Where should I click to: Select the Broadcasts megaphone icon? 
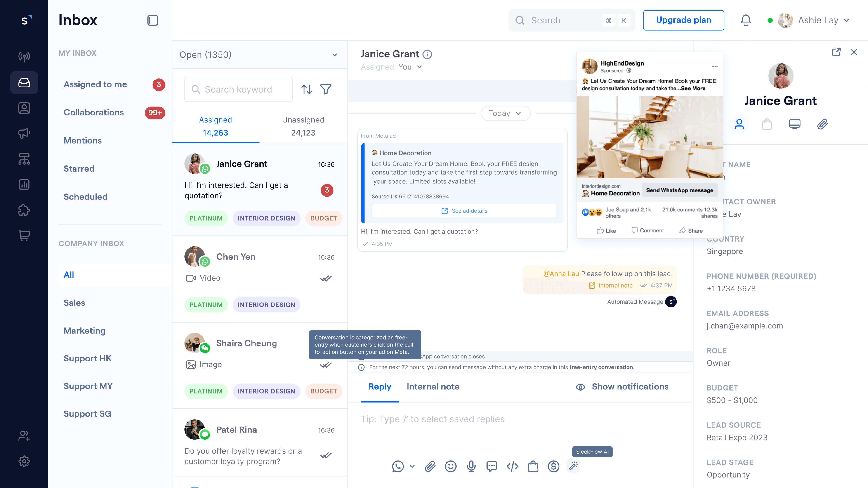[x=24, y=133]
